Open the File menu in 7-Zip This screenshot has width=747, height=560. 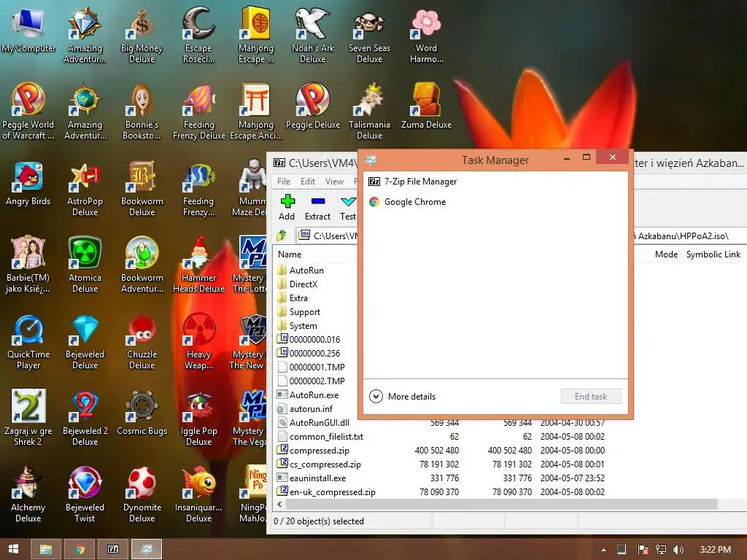point(284,182)
